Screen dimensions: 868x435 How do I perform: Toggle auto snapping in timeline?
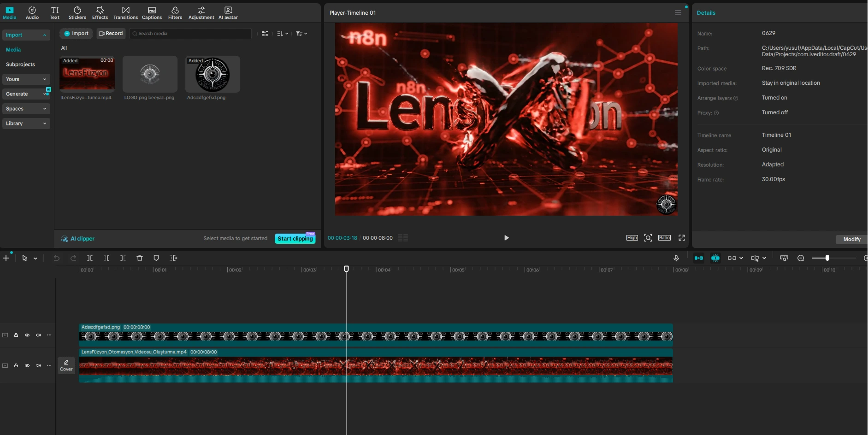click(x=715, y=258)
